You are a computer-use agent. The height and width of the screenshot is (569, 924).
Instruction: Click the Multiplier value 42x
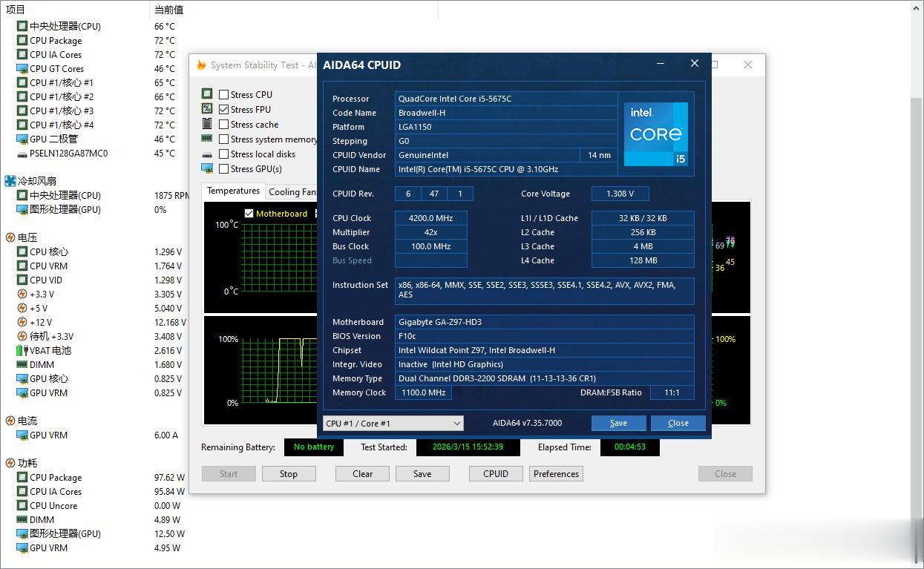tap(431, 232)
